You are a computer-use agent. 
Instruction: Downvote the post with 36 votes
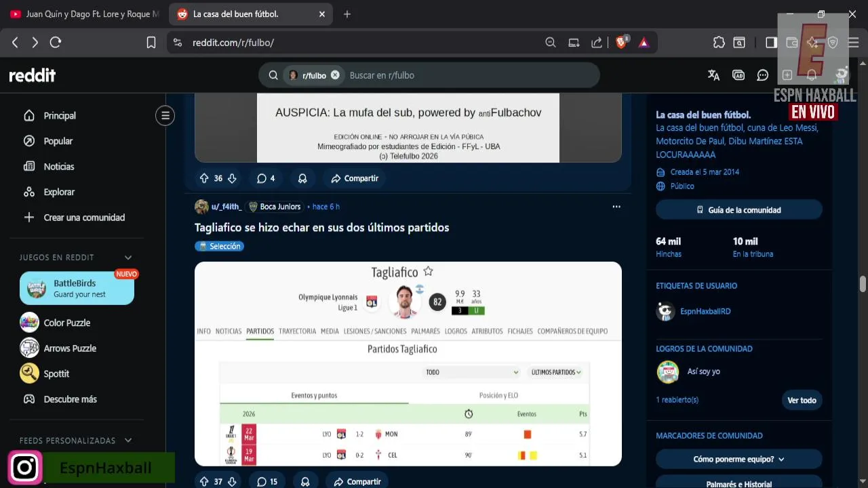(x=232, y=178)
